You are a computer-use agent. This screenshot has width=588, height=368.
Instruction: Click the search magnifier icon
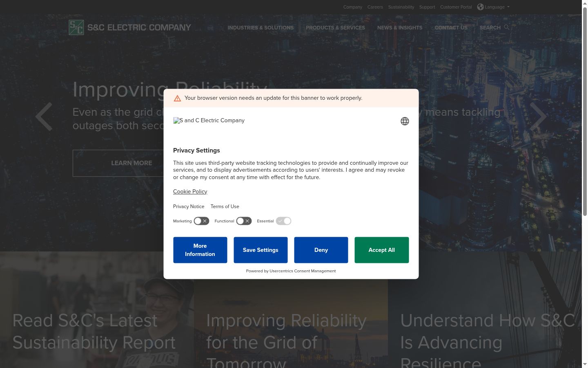(x=507, y=27)
